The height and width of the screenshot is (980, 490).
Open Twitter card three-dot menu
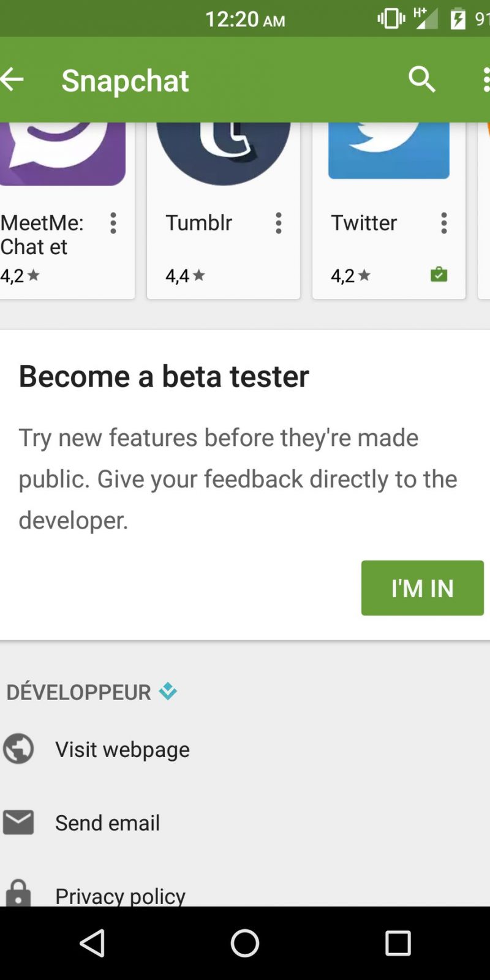pos(444,223)
